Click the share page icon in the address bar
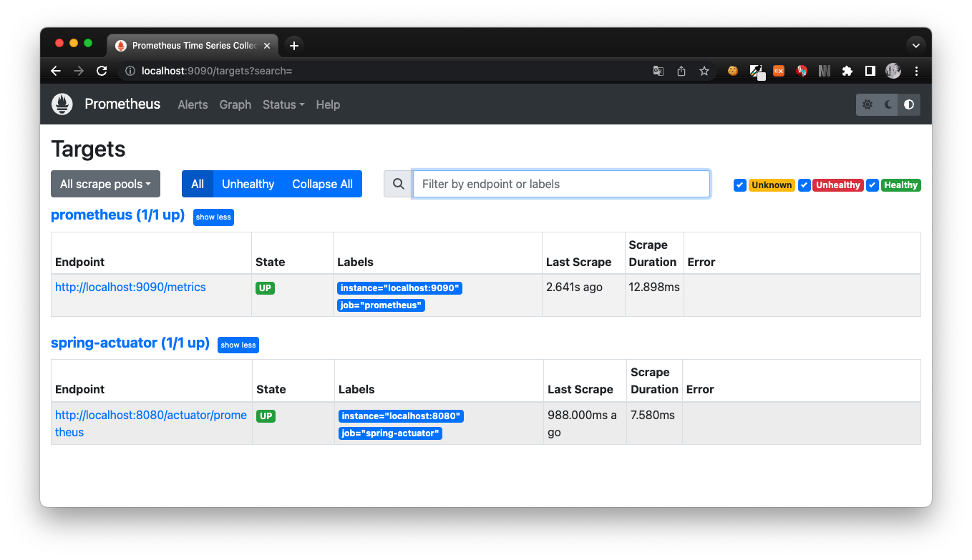The width and height of the screenshot is (972, 560). (x=681, y=71)
